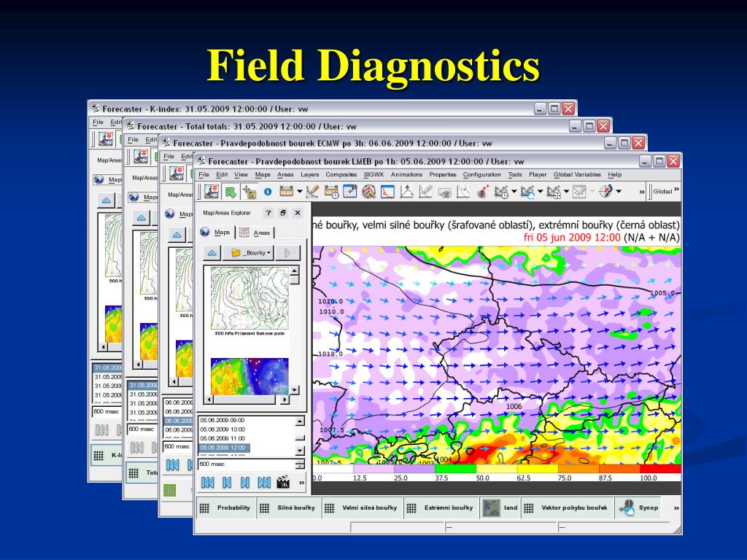Viewport: 747px width, 560px height.
Task: Switch to the Areas tab
Action: 256,233
